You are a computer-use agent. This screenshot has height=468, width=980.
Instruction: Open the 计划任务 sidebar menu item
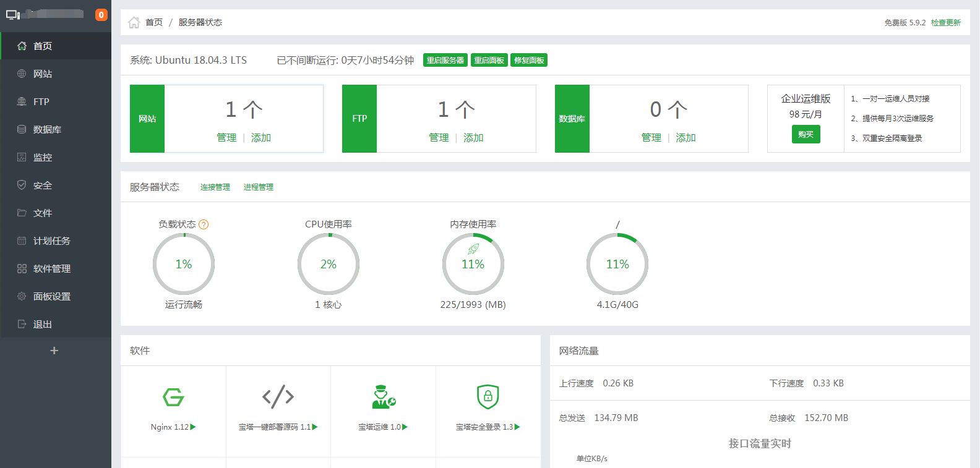(x=56, y=240)
